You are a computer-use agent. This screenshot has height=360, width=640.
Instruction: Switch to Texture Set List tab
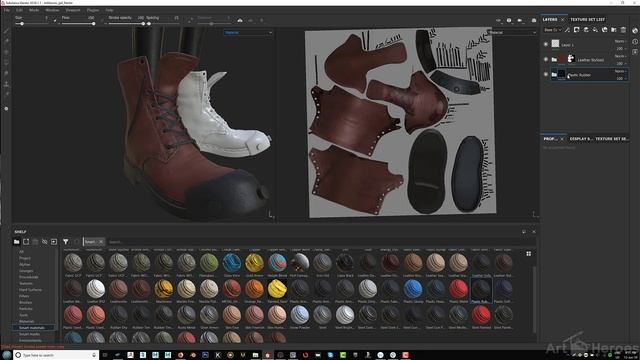click(587, 19)
